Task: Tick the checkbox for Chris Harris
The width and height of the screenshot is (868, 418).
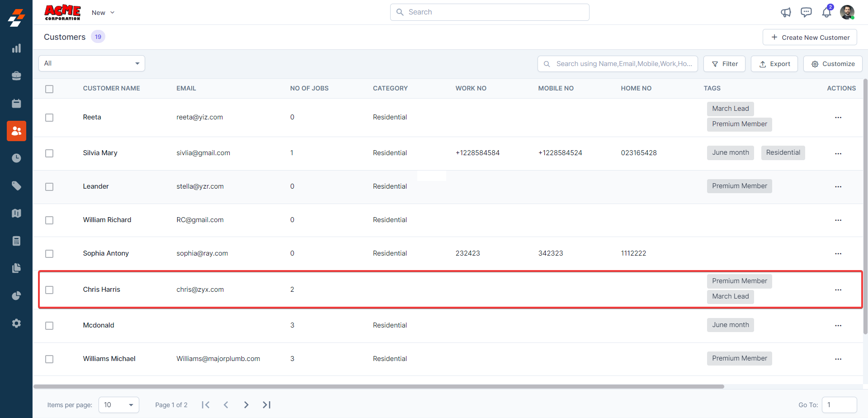Action: [x=49, y=290]
